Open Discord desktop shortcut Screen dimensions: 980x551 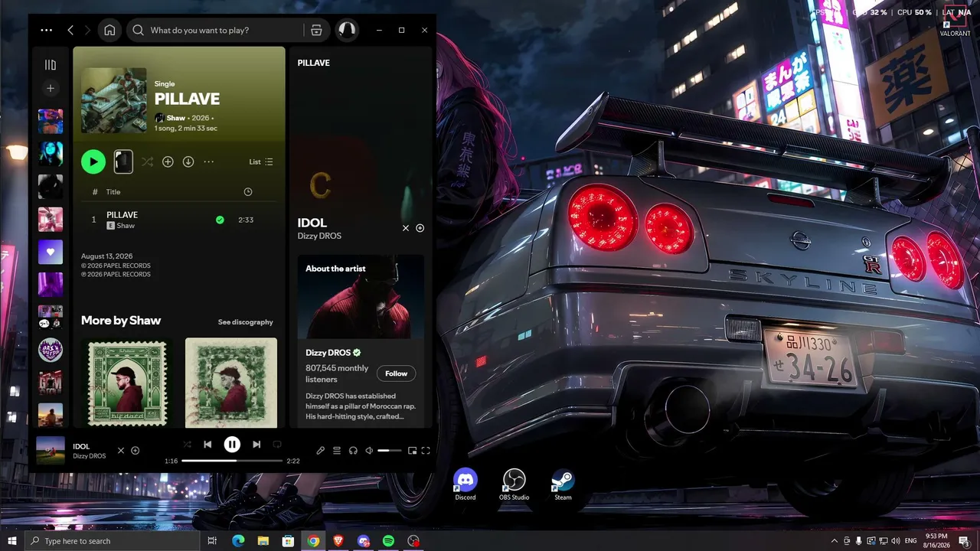[465, 484]
